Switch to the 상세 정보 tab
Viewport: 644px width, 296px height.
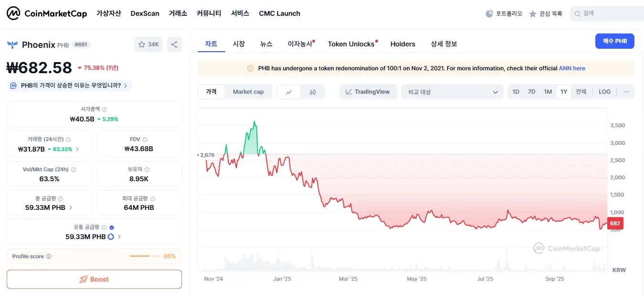444,44
